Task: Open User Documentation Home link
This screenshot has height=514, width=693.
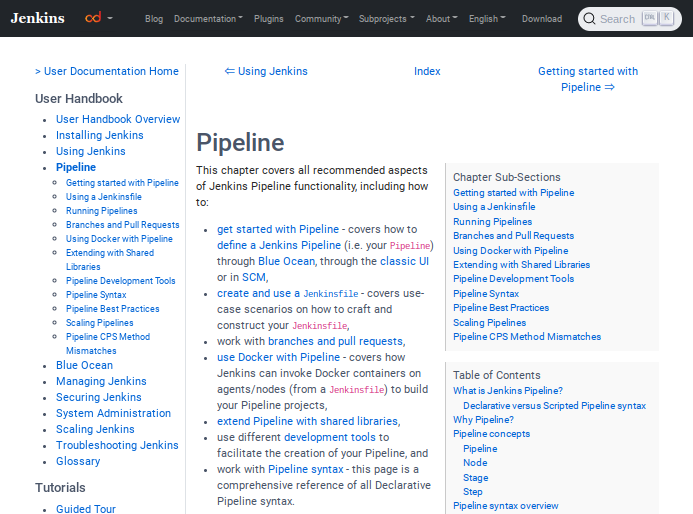Action: [107, 71]
